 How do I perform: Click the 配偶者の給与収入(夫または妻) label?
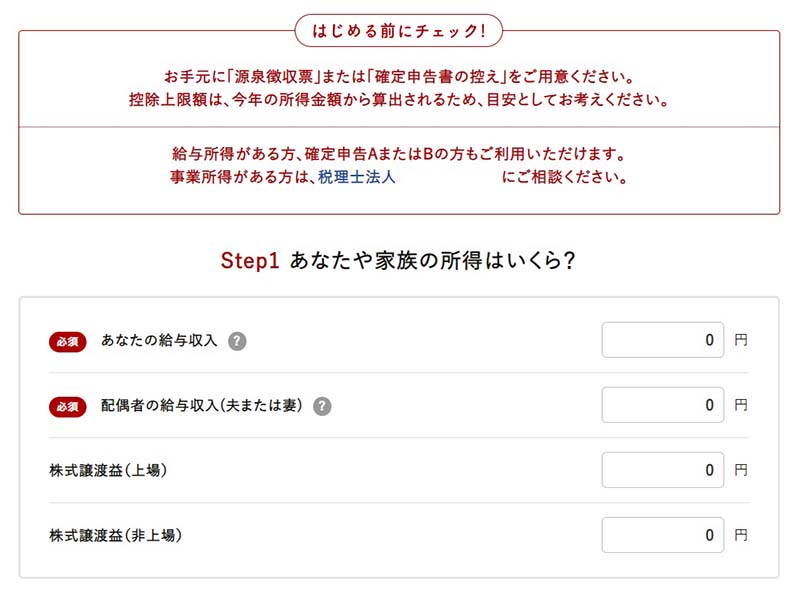(x=201, y=406)
